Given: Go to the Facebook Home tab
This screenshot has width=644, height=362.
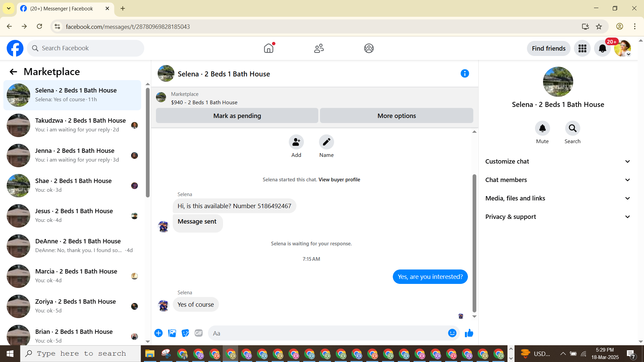Looking at the screenshot, I should click(269, 49).
